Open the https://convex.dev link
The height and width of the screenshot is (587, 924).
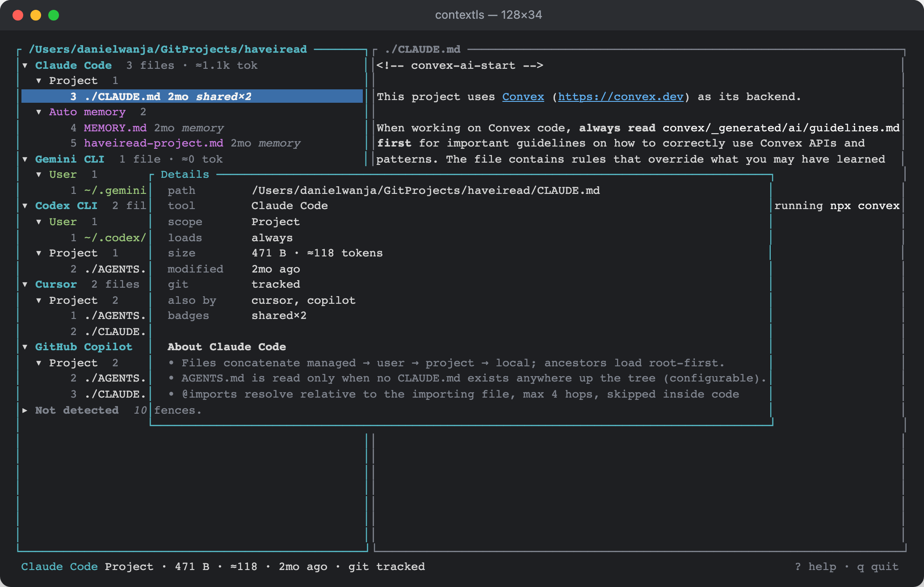click(x=621, y=96)
